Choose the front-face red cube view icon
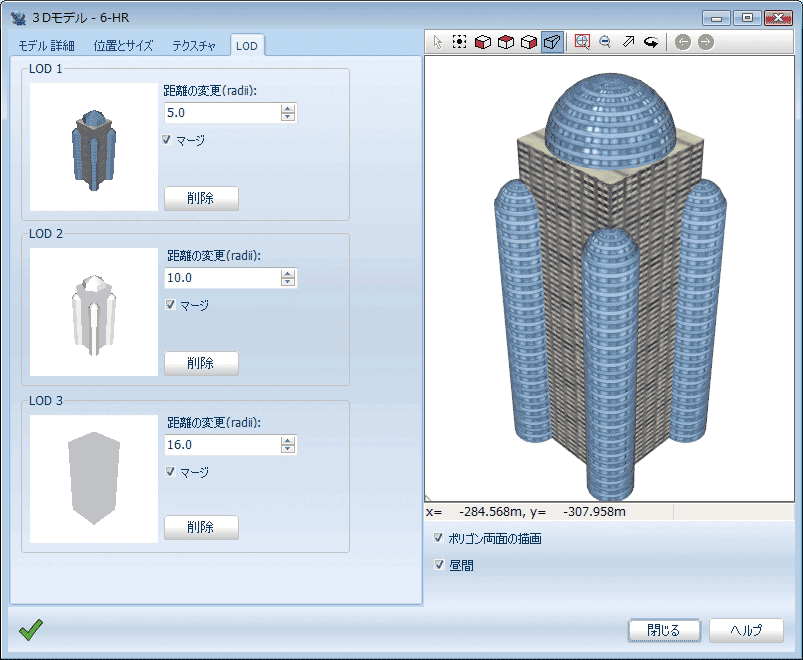 pyautogui.click(x=482, y=42)
